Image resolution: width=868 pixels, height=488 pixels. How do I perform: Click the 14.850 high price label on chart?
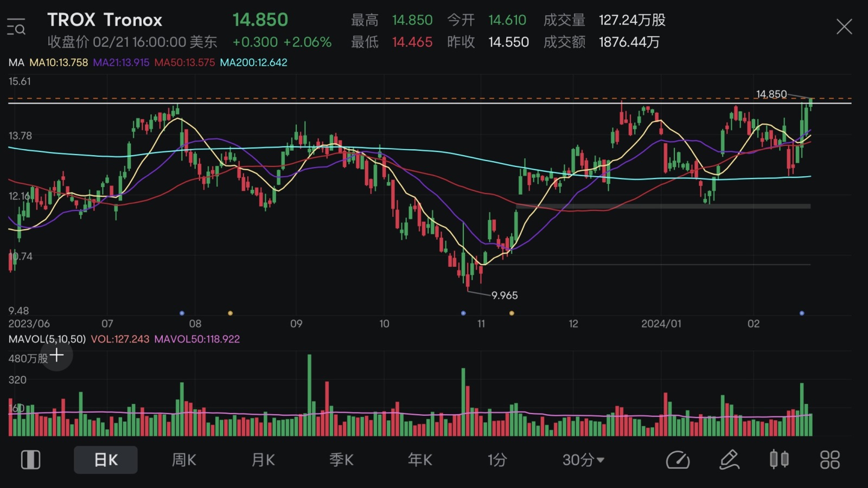click(771, 94)
